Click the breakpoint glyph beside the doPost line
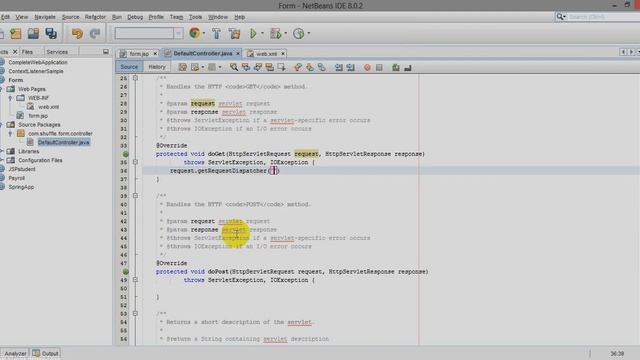The width and height of the screenshot is (640, 360). (126, 271)
